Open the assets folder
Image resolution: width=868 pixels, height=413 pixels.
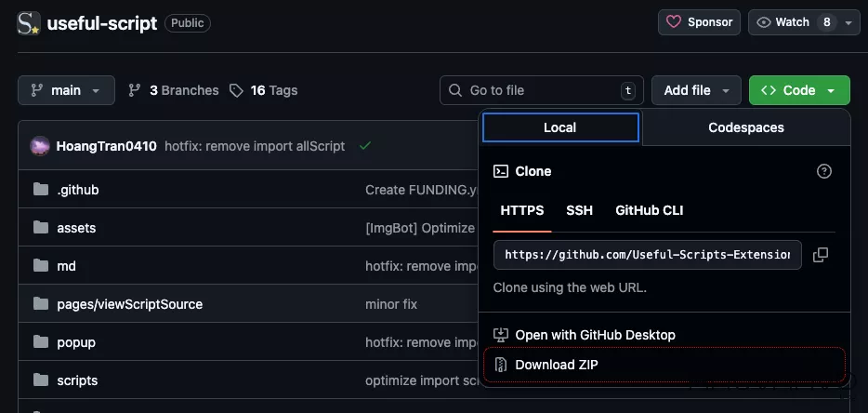pos(76,229)
